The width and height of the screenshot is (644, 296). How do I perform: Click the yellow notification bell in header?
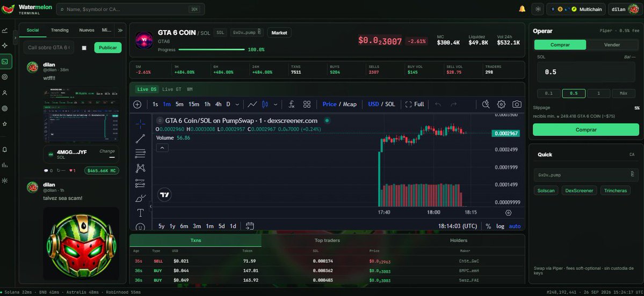click(522, 9)
